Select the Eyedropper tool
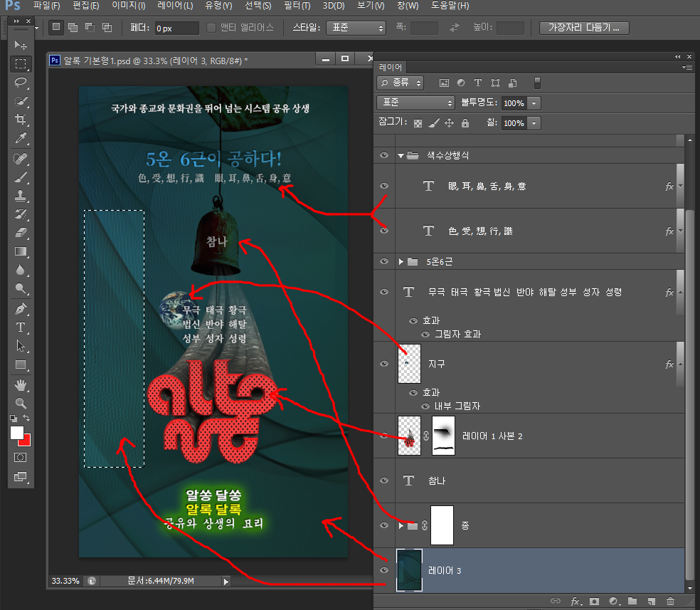700x610 pixels. (x=21, y=137)
